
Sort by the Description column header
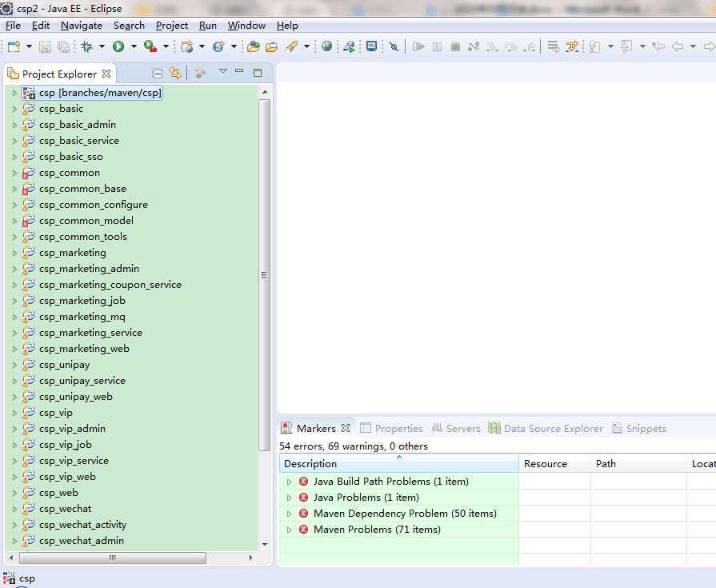click(x=398, y=463)
